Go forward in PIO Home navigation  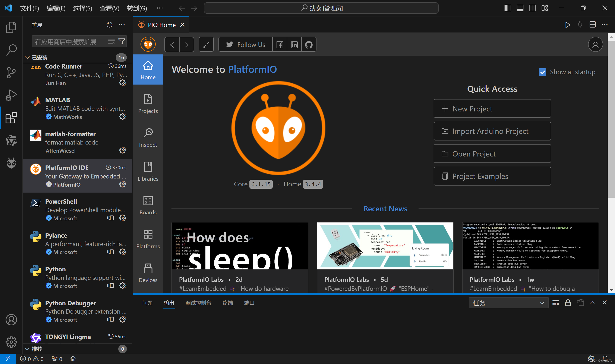(187, 45)
